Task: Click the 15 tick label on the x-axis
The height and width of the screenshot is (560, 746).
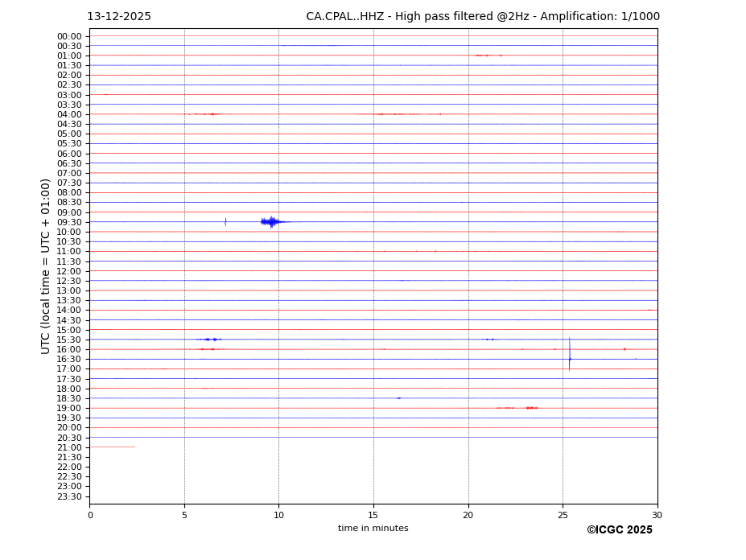Action: pos(373,515)
